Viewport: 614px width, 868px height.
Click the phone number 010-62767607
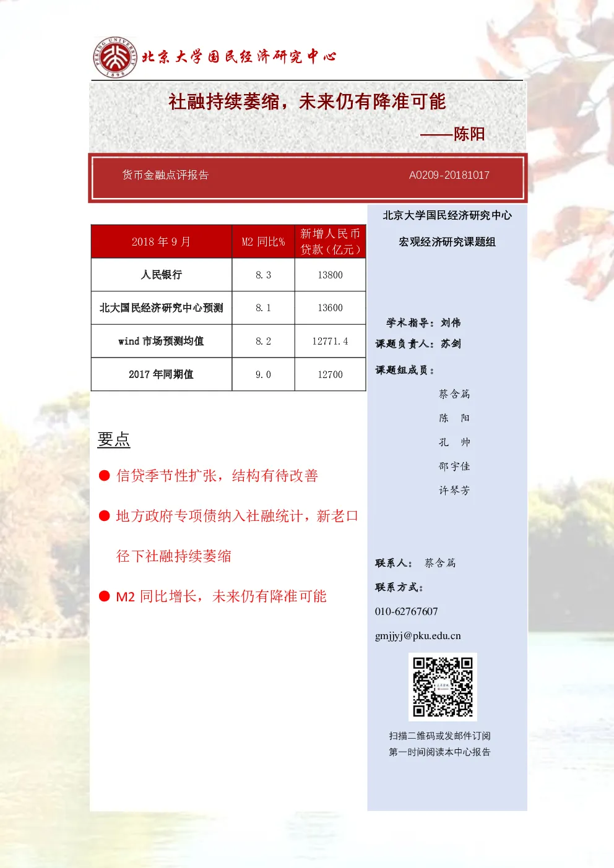point(406,611)
